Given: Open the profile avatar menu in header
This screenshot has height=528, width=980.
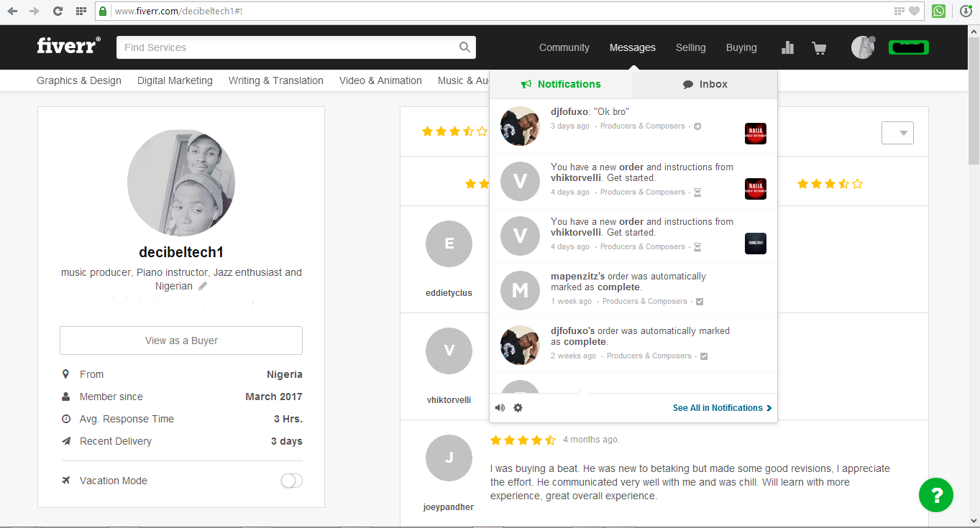Looking at the screenshot, I should click(x=863, y=47).
